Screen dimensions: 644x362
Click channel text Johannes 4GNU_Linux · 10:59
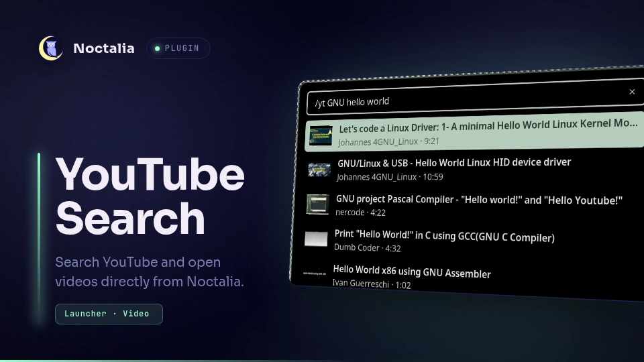coord(390,177)
